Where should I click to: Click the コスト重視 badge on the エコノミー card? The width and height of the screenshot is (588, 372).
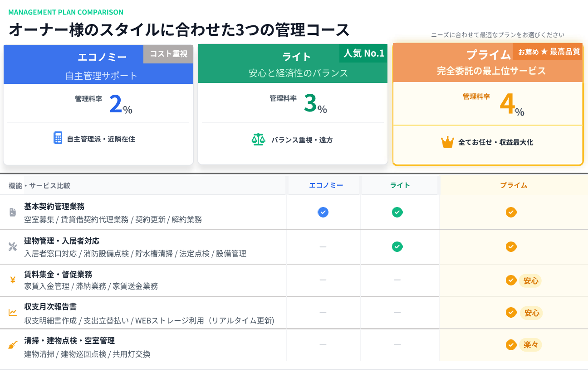(168, 54)
